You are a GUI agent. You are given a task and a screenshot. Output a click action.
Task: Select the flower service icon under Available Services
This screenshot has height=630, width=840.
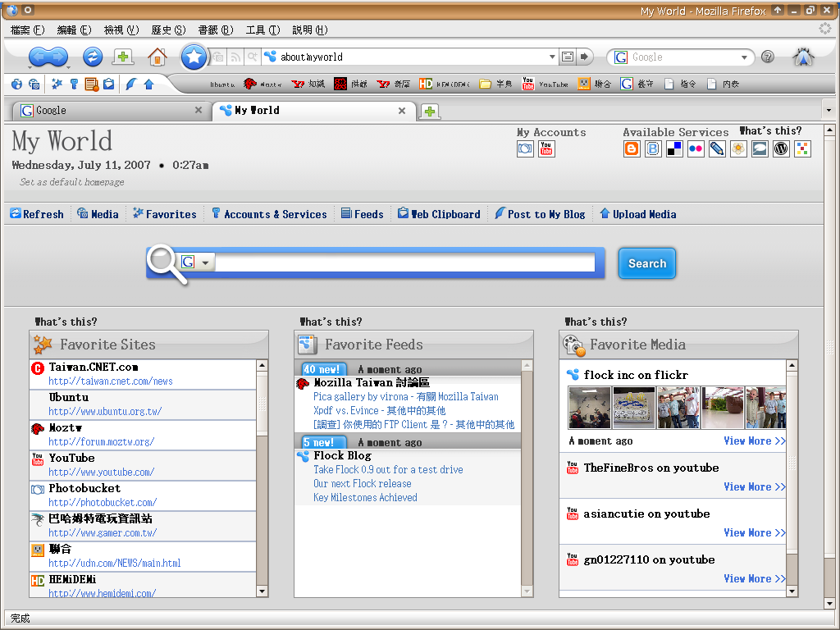coord(738,149)
